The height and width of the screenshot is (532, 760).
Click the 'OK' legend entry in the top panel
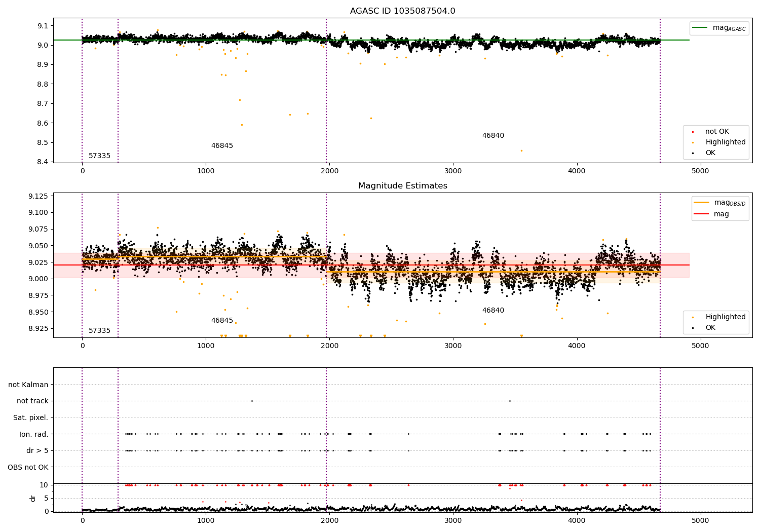pos(710,153)
